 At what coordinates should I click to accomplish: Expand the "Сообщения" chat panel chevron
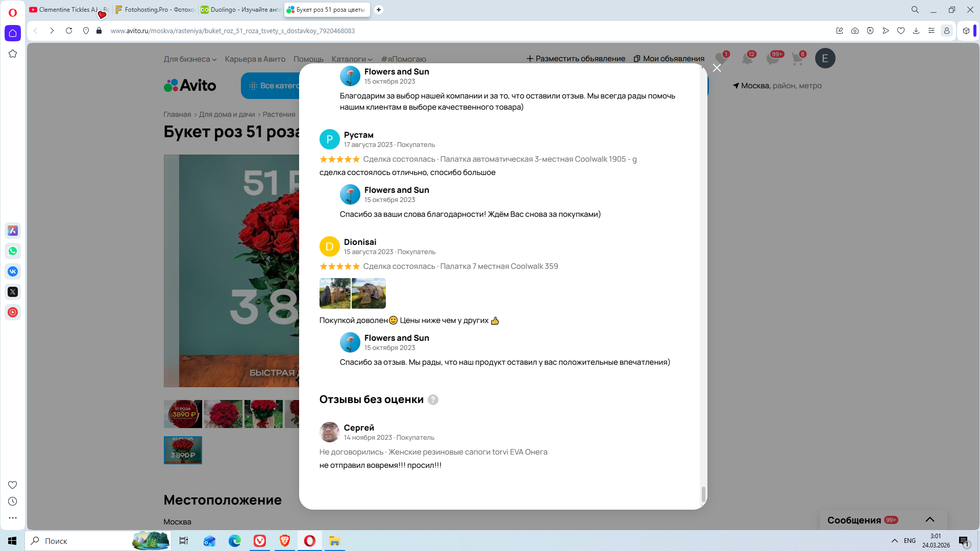930,519
